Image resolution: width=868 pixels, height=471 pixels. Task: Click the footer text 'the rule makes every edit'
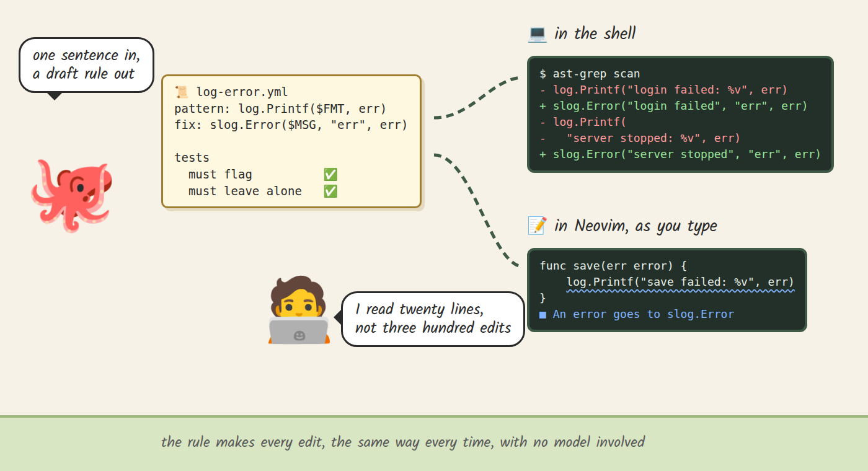click(403, 442)
